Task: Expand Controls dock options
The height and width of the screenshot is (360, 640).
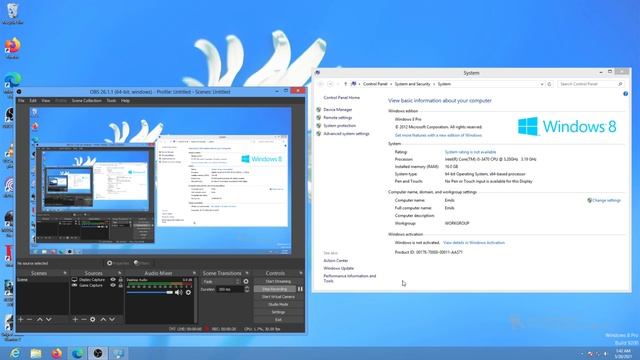Action: [x=301, y=273]
